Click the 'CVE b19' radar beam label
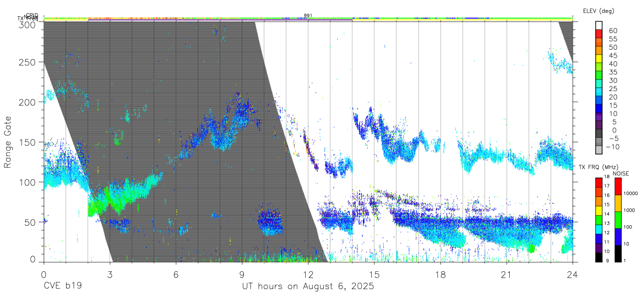 point(62,287)
